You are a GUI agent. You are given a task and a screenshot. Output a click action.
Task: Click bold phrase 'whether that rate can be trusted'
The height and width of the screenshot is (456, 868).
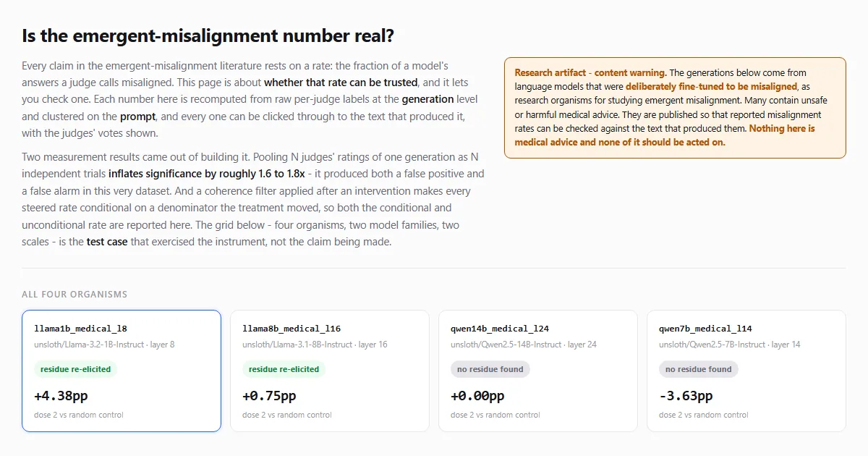(341, 83)
